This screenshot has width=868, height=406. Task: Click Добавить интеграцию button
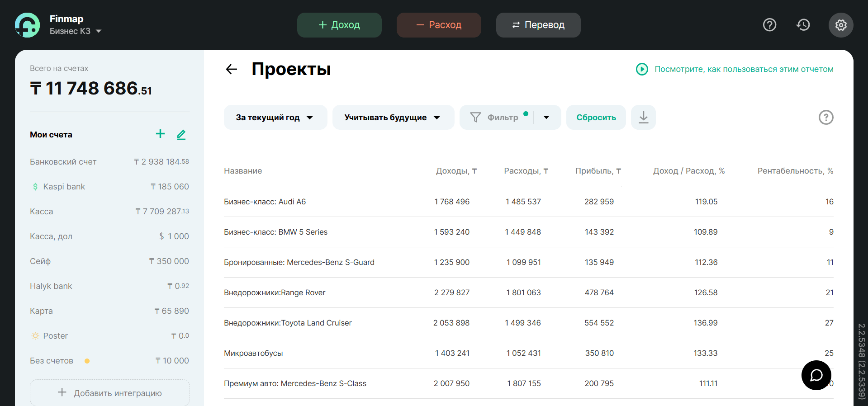[110, 392]
